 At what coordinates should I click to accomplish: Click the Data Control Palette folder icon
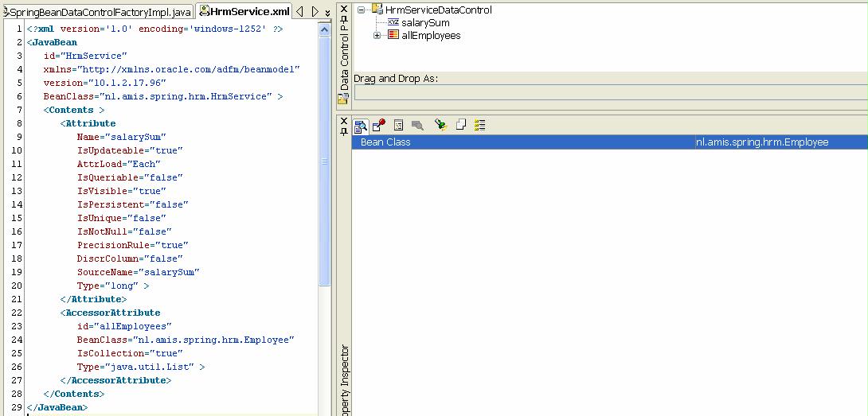[343, 99]
